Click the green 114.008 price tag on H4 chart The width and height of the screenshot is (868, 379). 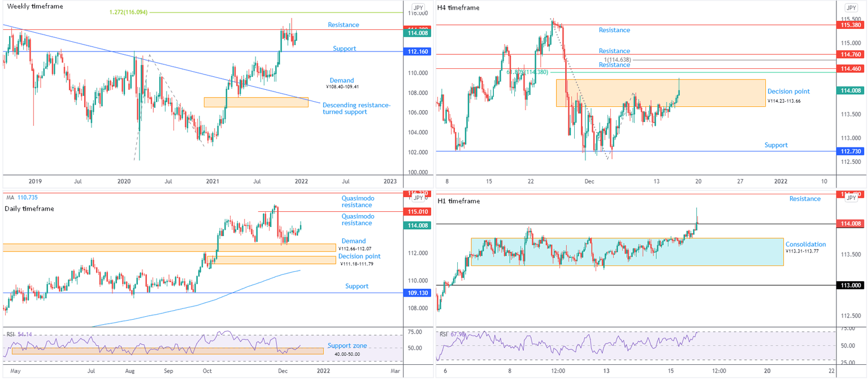(x=851, y=90)
